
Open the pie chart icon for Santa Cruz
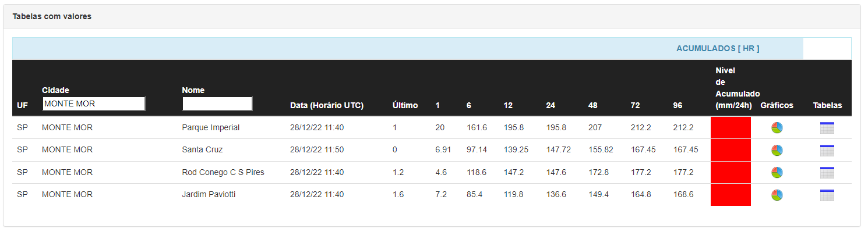[777, 150]
